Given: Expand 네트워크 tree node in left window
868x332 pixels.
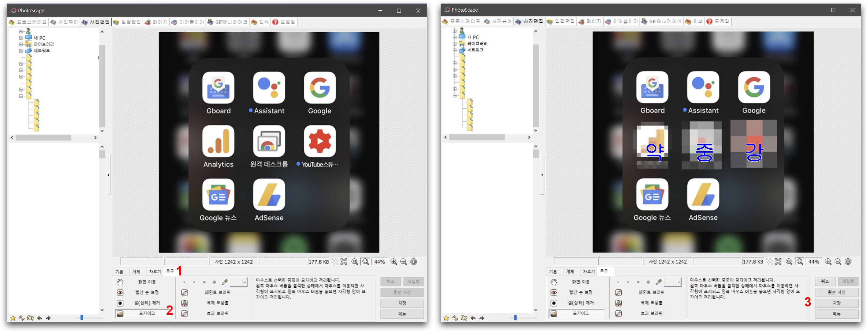Looking at the screenshot, I should click(21, 50).
